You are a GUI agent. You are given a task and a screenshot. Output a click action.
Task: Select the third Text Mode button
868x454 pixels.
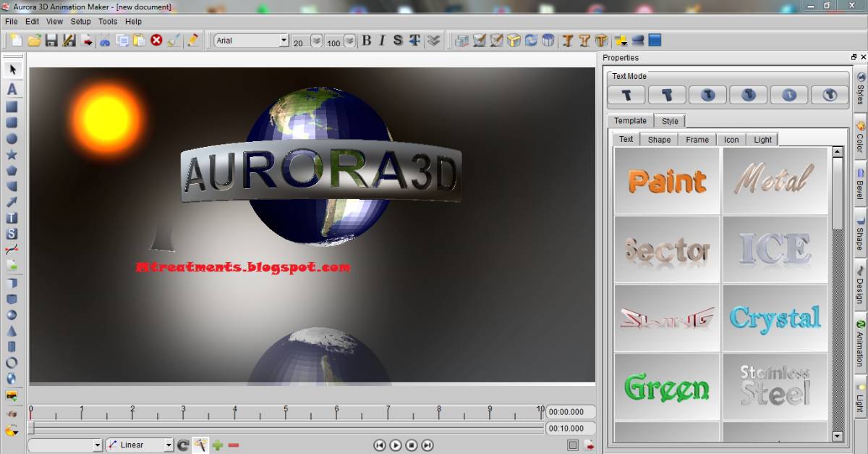click(707, 95)
